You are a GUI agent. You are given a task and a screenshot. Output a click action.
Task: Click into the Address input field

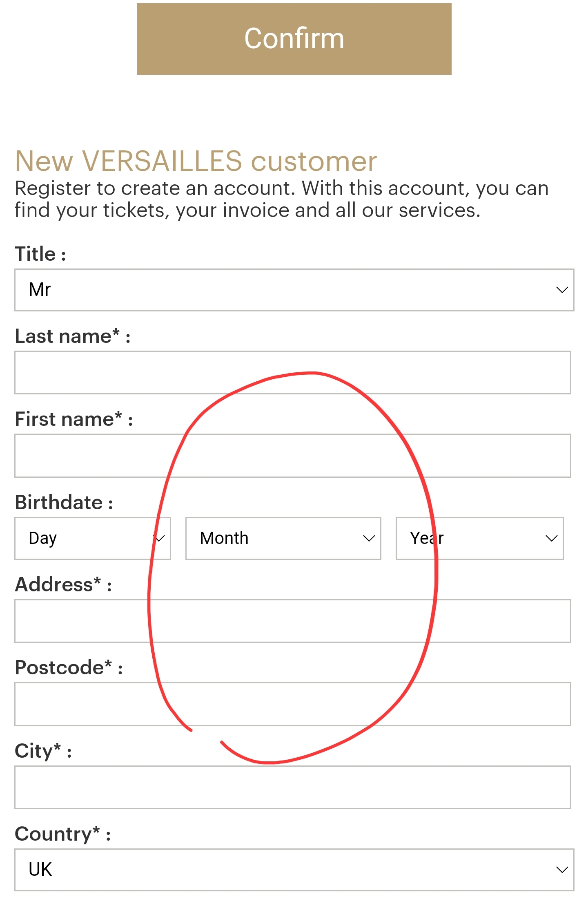292,621
